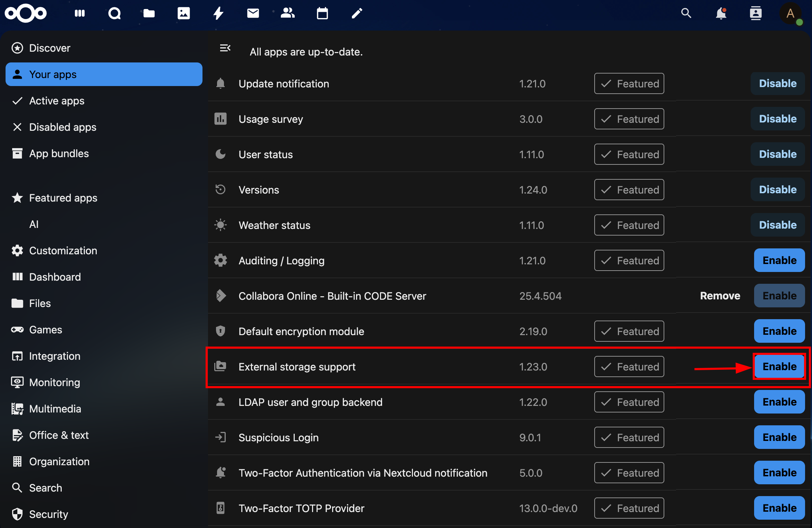Screen dimensions: 812x528
Task: Open the Organization category
Action: tap(104, 461)
